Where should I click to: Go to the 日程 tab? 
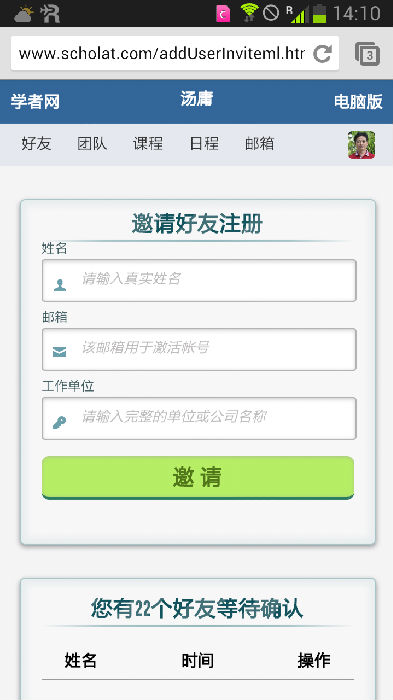click(x=204, y=144)
